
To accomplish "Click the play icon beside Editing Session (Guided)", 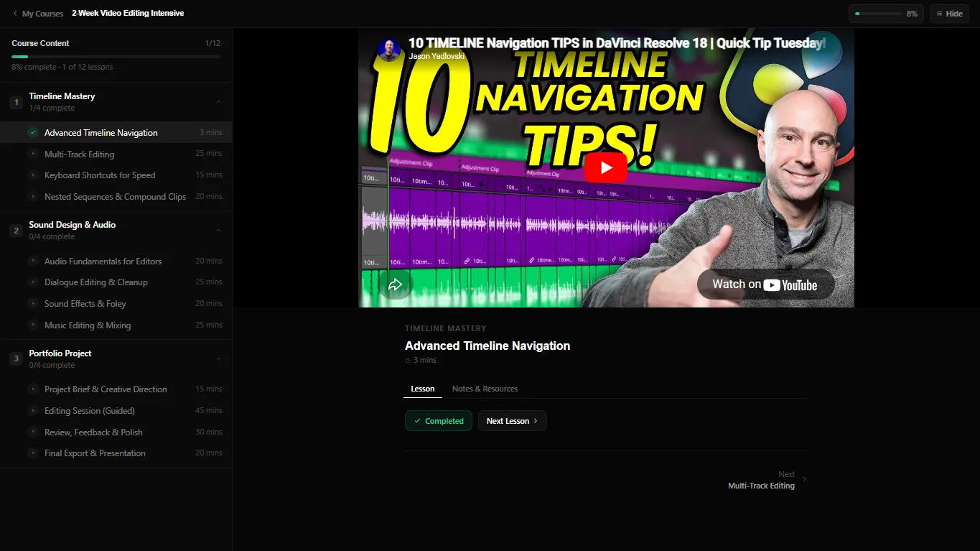I will [x=33, y=411].
